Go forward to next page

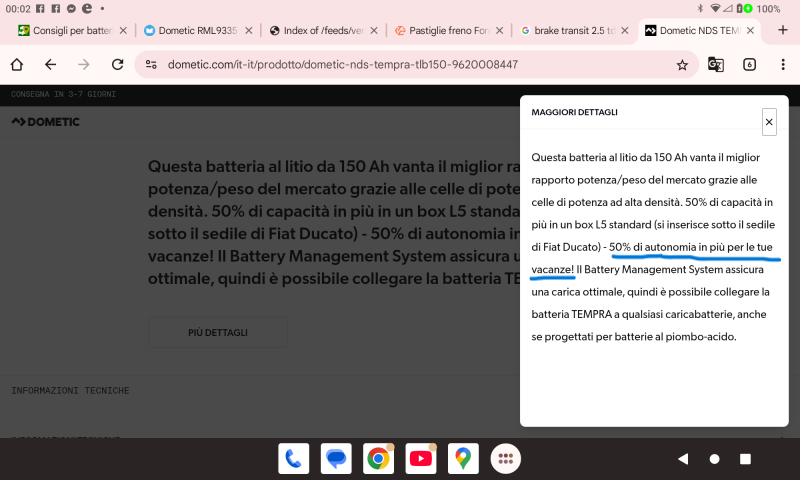[84, 65]
